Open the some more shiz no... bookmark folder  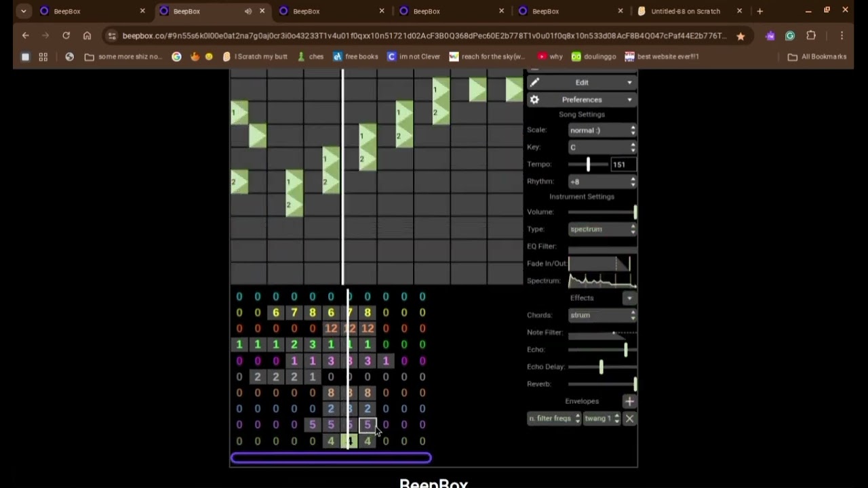pos(123,57)
